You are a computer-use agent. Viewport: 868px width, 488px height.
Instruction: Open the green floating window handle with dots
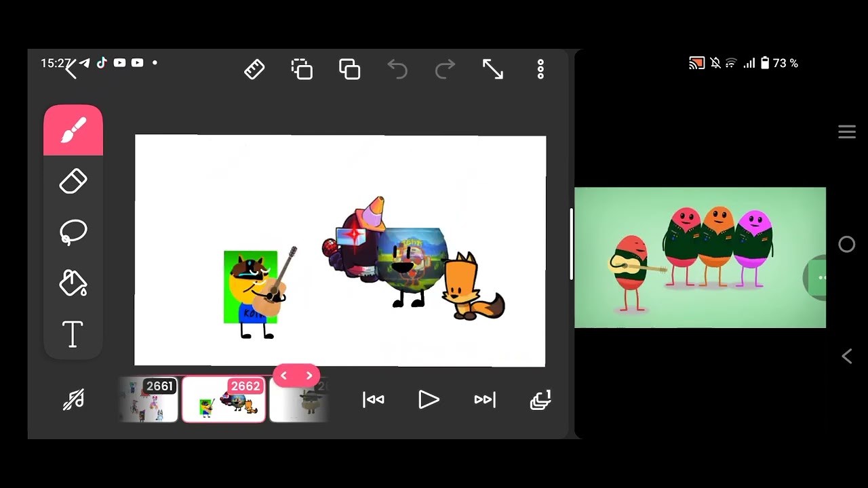coord(815,278)
